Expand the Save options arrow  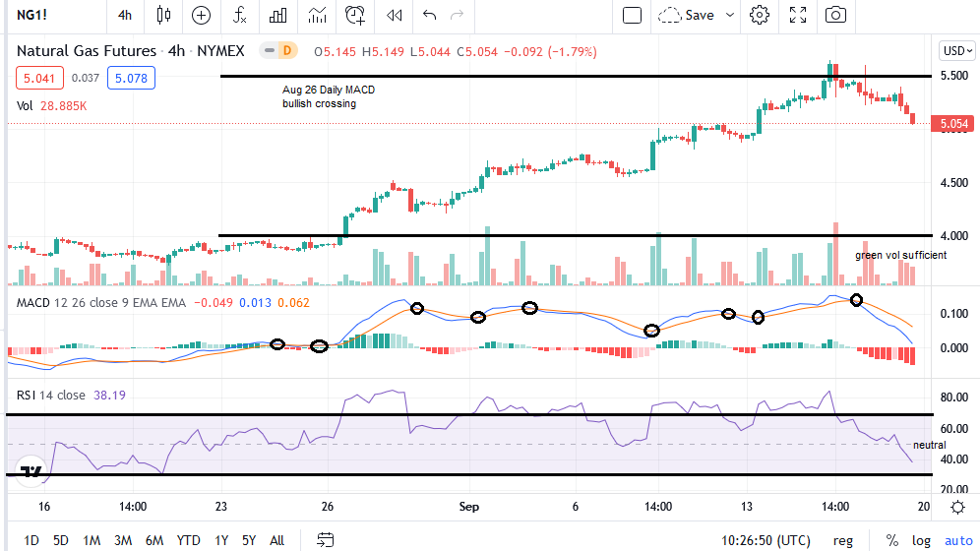729,15
